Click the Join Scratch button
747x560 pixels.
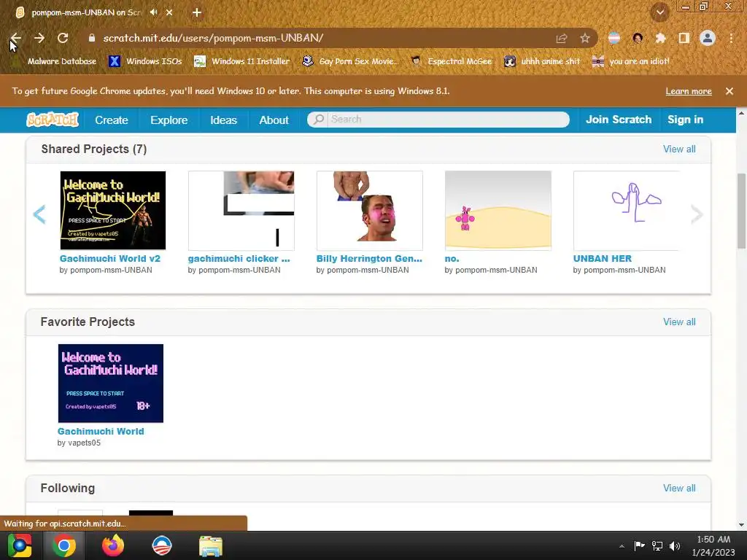point(619,120)
